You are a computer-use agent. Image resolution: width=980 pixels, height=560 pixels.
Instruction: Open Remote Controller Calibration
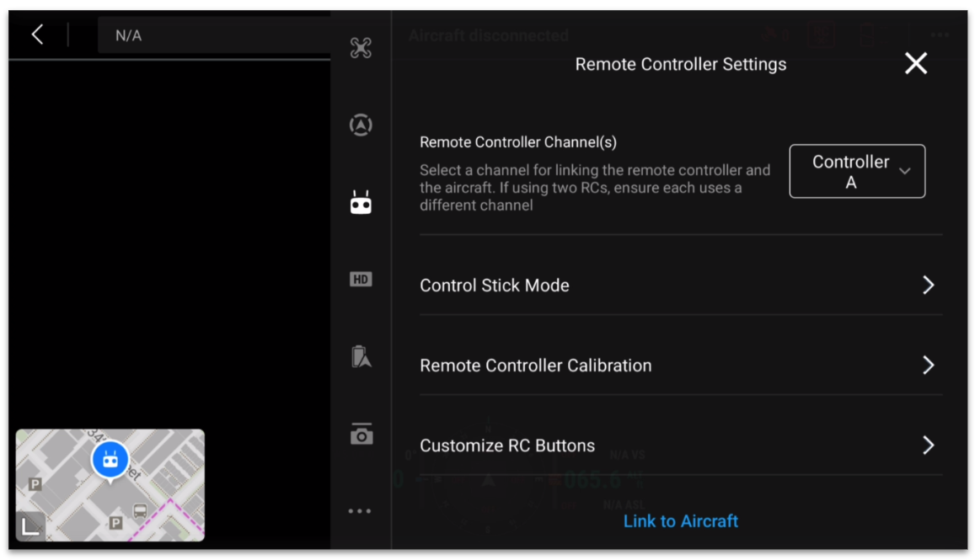tap(681, 365)
